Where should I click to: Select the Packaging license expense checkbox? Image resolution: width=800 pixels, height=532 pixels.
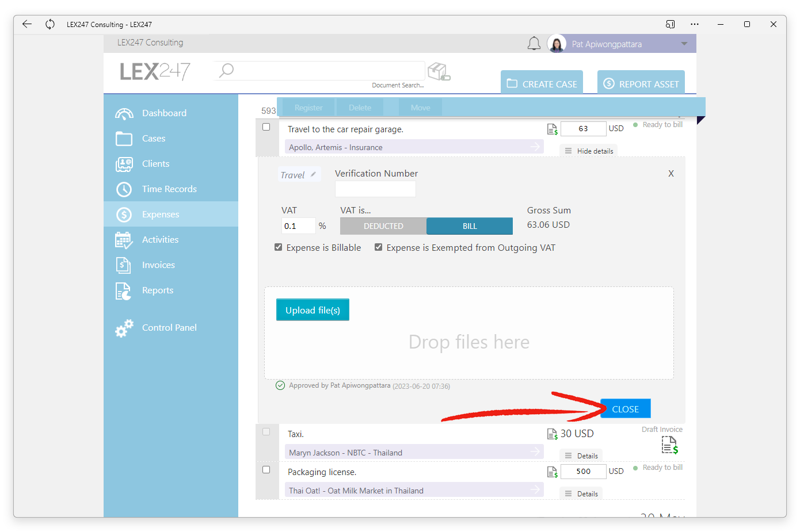tap(266, 470)
